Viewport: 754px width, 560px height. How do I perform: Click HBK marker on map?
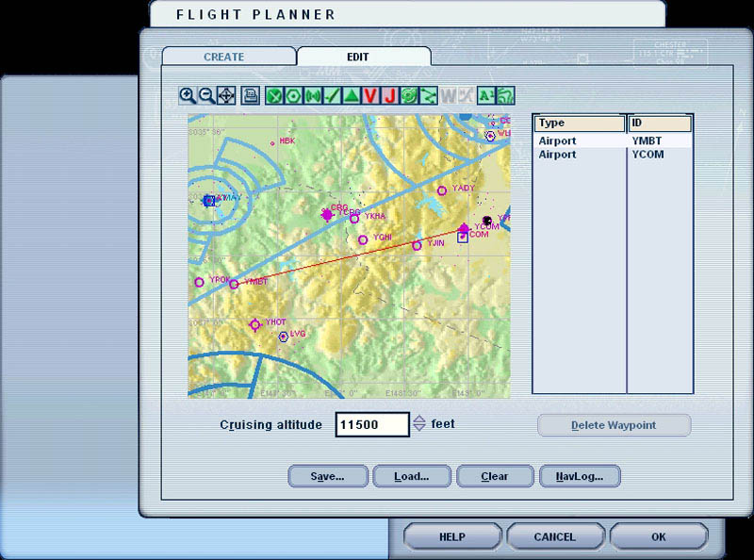click(x=272, y=143)
